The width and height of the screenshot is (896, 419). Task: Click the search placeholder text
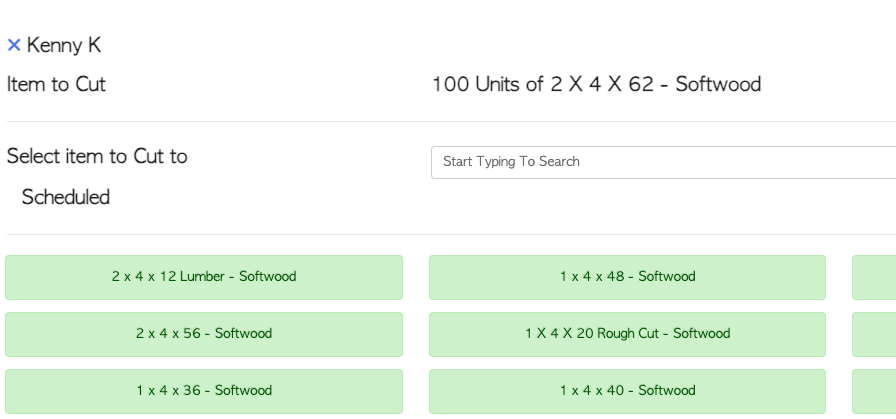(511, 162)
